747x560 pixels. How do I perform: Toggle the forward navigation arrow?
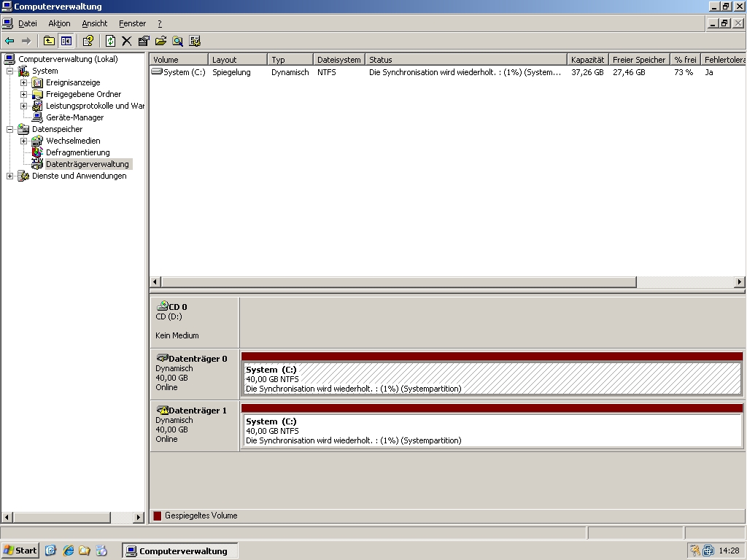point(26,41)
